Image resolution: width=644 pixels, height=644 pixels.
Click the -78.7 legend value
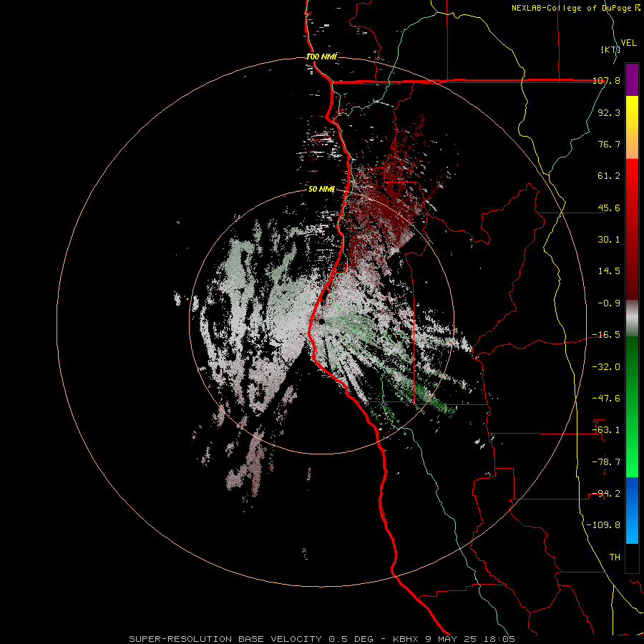(x=607, y=462)
